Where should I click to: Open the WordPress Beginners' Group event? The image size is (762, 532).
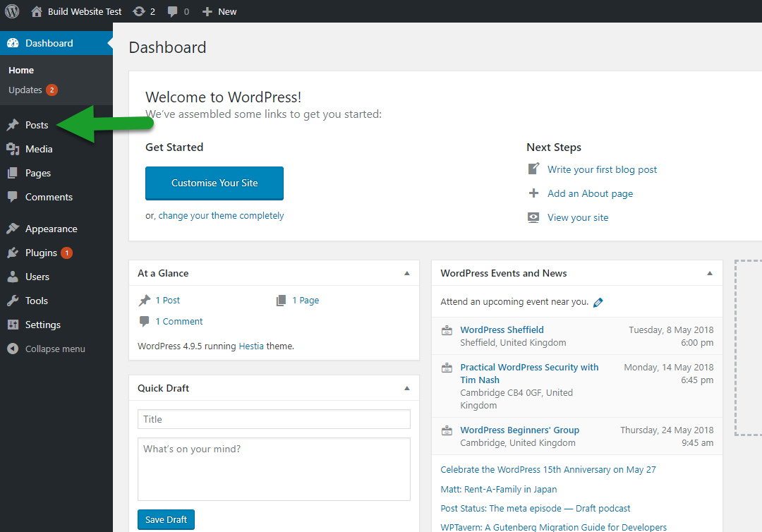point(520,430)
